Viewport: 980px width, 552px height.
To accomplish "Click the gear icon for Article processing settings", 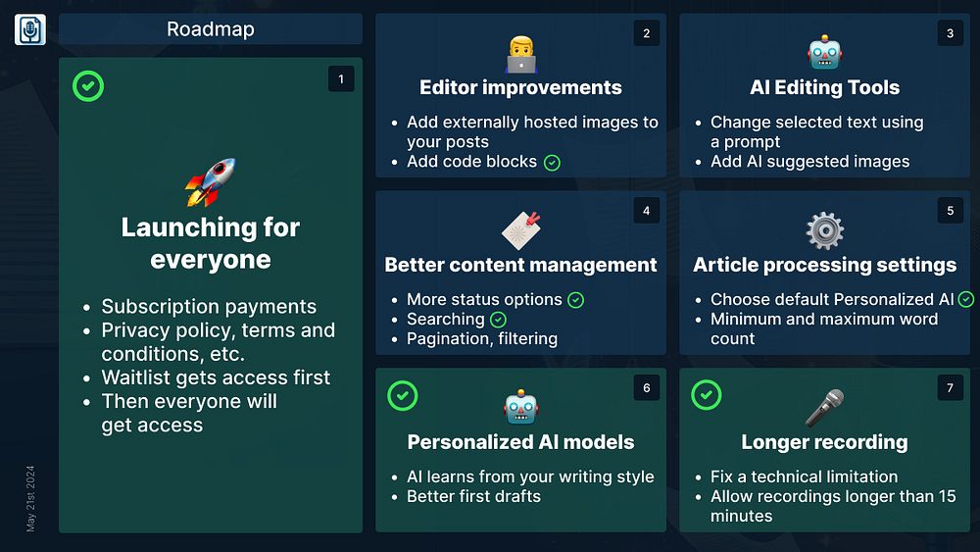I will pyautogui.click(x=824, y=230).
